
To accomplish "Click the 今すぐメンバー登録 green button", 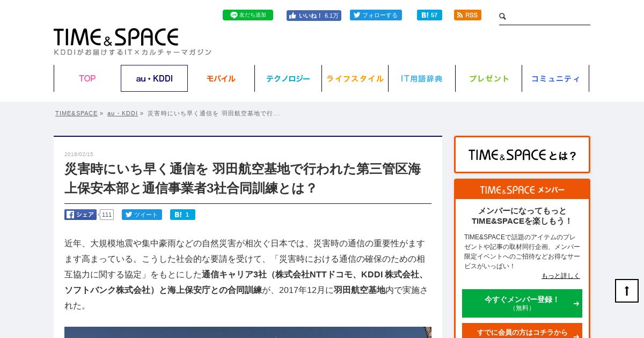I will [522, 303].
